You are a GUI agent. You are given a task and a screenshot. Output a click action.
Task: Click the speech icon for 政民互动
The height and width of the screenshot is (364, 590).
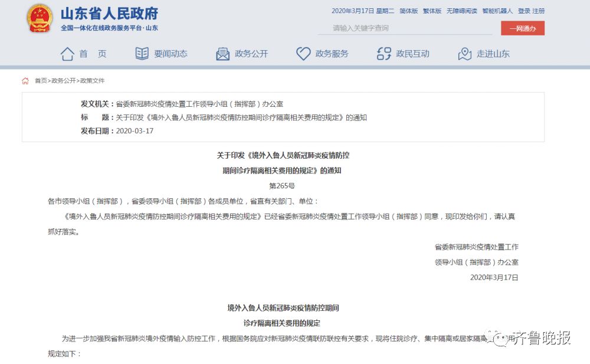383,53
